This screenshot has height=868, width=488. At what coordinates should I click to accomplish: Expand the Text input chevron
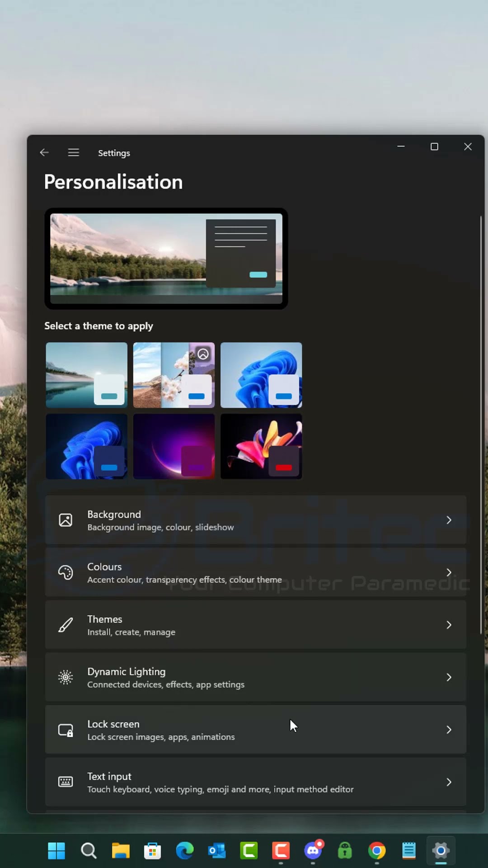point(449,782)
